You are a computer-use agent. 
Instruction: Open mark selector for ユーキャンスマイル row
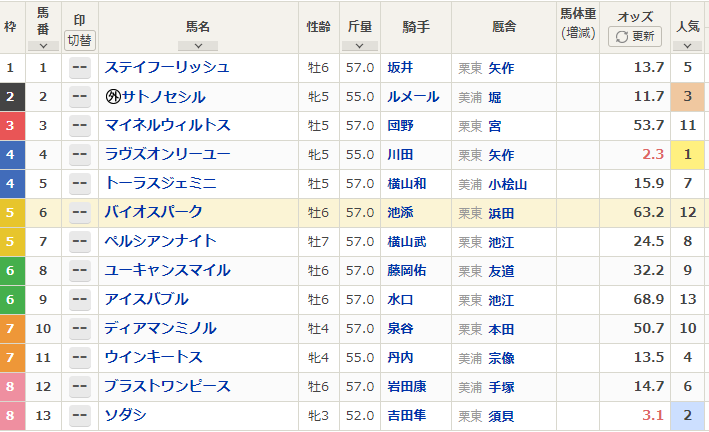click(80, 271)
